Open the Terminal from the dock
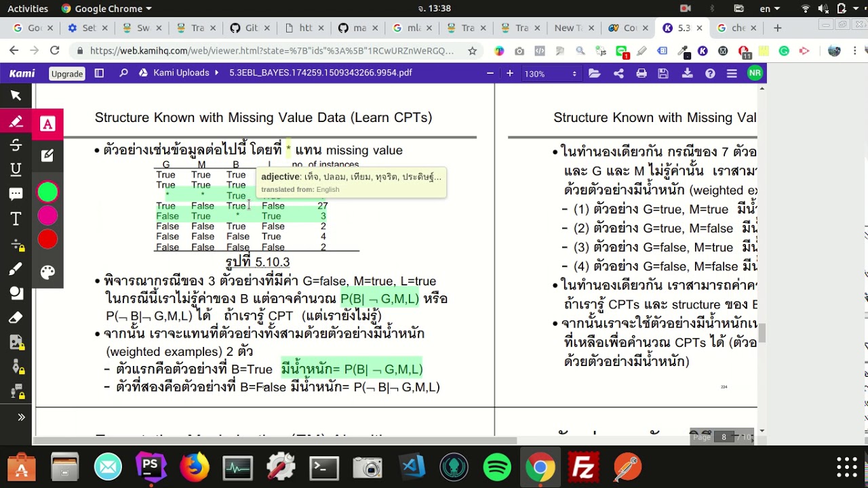Screen dimensions: 868x488 coord(324,467)
